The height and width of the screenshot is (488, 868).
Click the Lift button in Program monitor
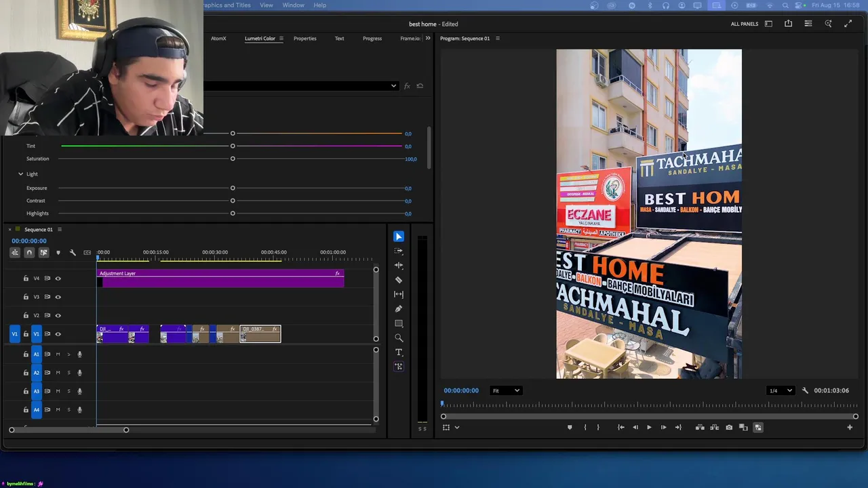700,428
